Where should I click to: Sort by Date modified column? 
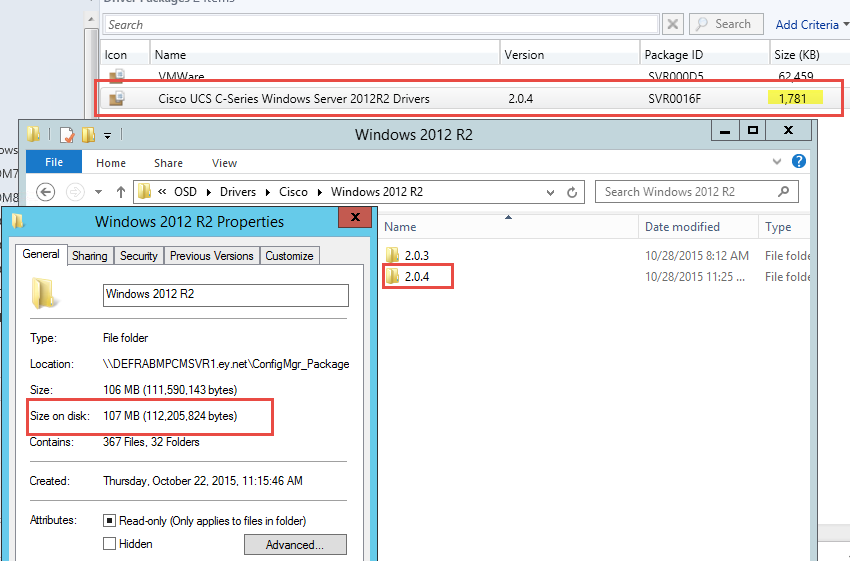pyautogui.click(x=699, y=227)
